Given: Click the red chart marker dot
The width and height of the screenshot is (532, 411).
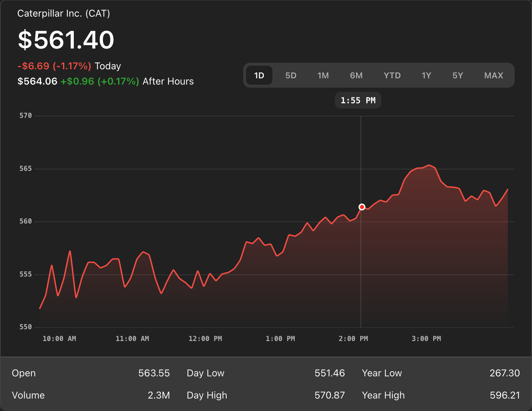Looking at the screenshot, I should click(x=362, y=207).
